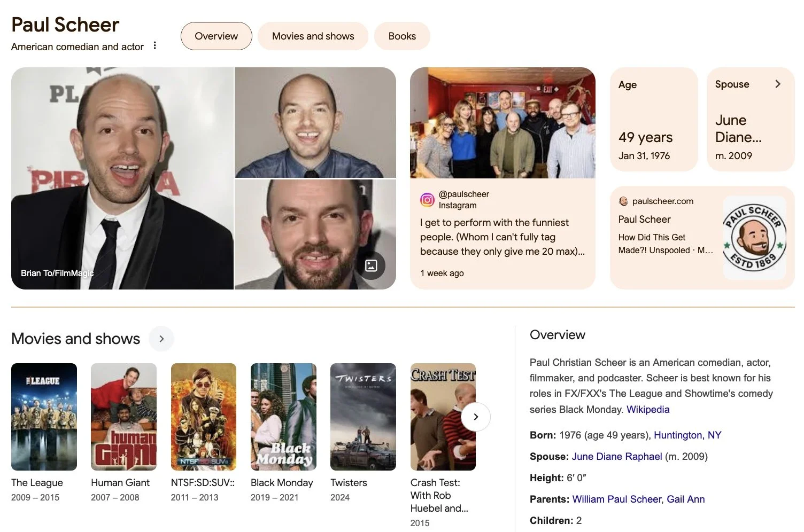Open the bearded Paul Scheer photo
The width and height of the screenshot is (804, 532).
click(x=315, y=234)
